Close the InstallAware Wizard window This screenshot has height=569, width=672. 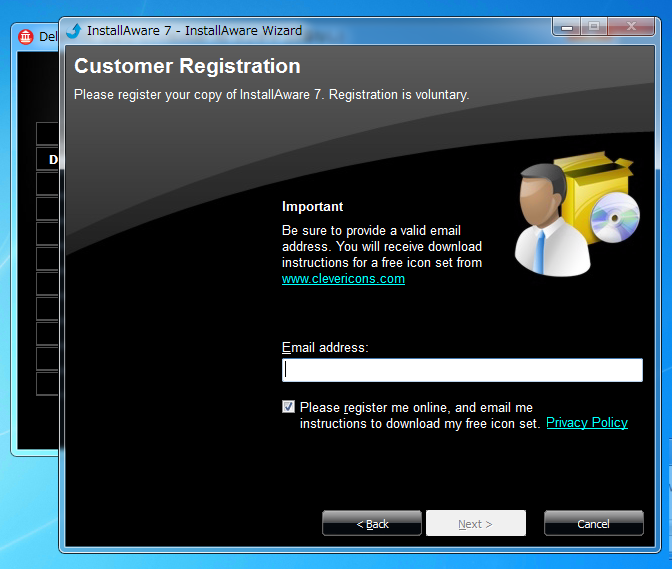631,27
